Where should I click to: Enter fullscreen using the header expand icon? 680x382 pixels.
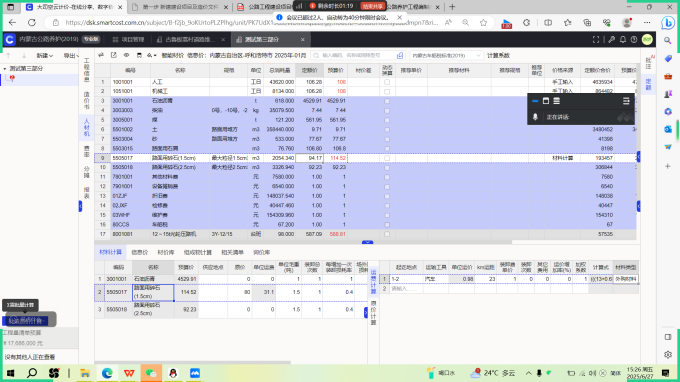click(596, 39)
